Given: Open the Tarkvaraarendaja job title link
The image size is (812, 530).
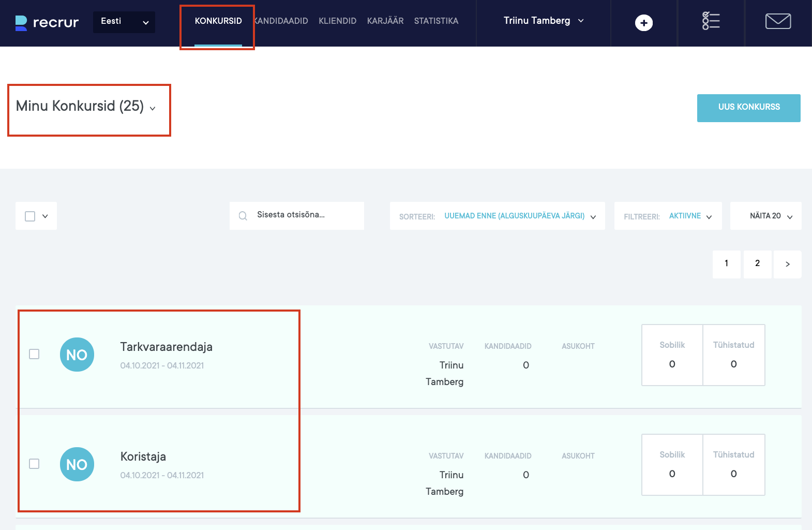Looking at the screenshot, I should coord(166,347).
